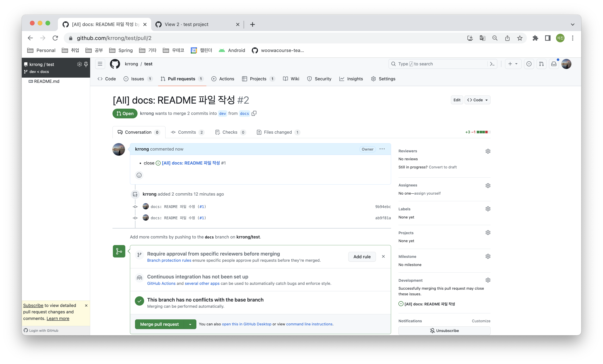The height and width of the screenshot is (364, 603).
Task: Click the Merge pull request button
Action: tap(159, 324)
